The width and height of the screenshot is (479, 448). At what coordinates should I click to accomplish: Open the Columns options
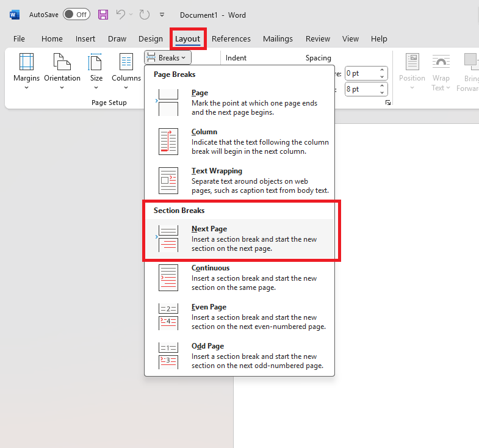[x=126, y=71]
